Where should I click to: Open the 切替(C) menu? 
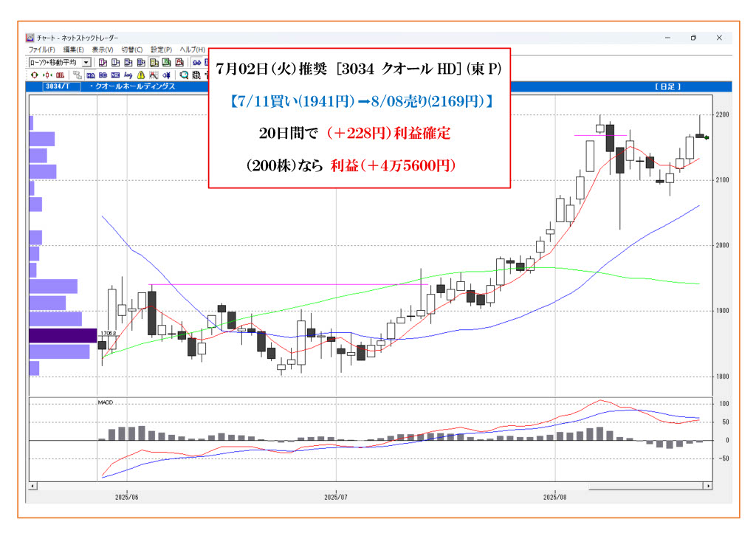[132, 49]
